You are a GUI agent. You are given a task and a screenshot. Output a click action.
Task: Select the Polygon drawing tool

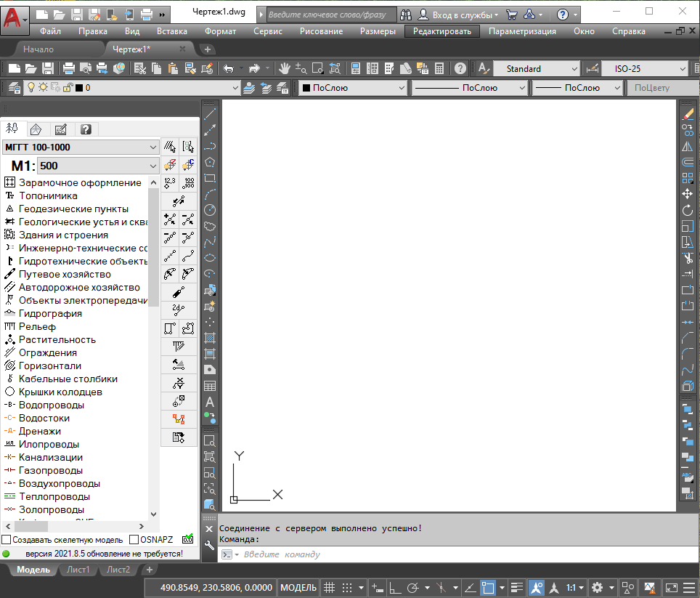[x=210, y=162]
